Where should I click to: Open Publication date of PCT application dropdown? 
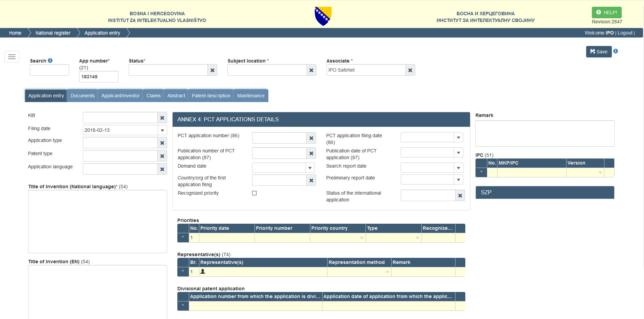click(x=459, y=153)
